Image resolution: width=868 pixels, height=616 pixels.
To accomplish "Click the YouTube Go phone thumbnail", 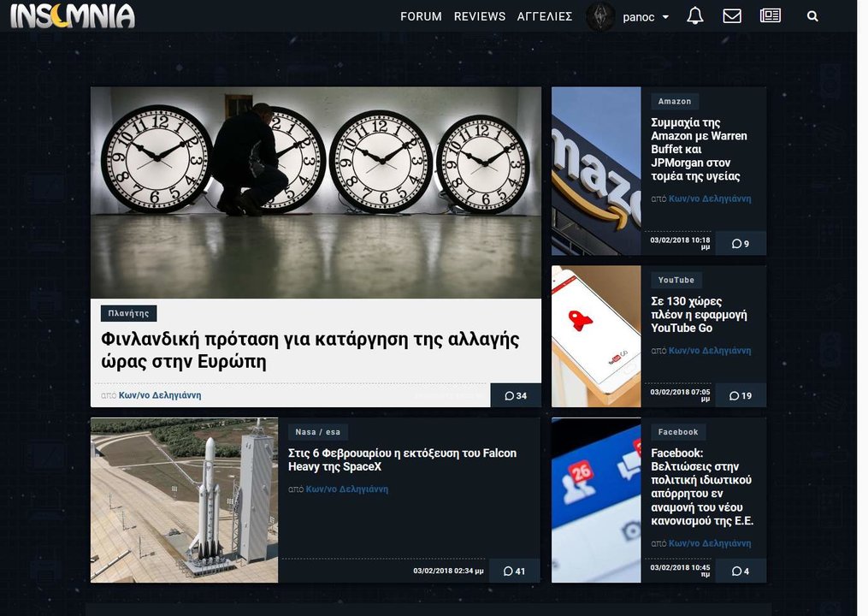I will click(x=596, y=336).
